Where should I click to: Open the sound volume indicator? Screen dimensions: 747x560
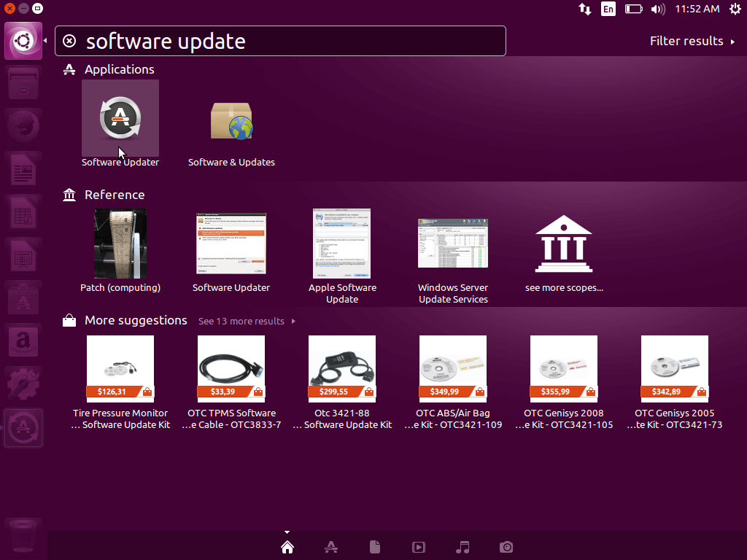657,9
